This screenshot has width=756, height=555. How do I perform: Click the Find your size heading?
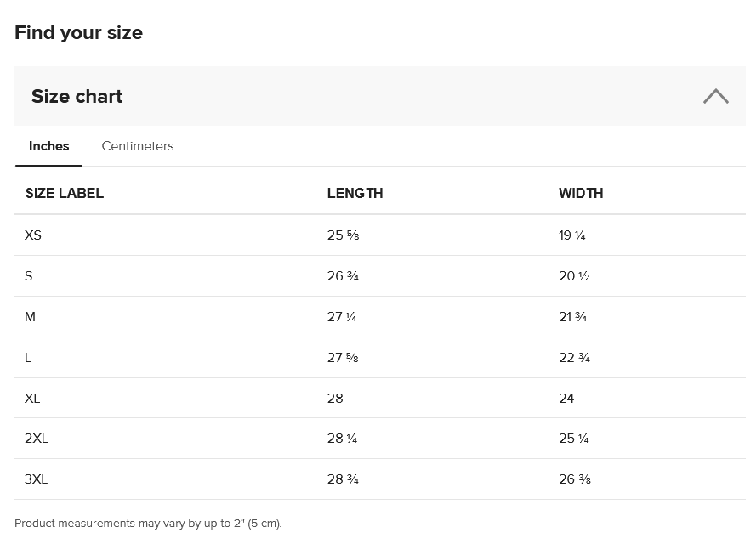coord(78,33)
